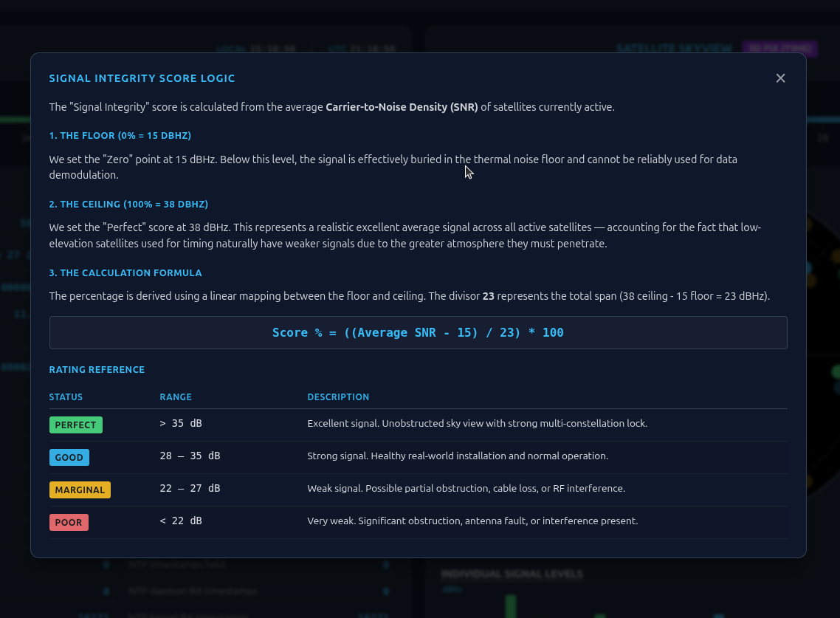Click the '22 – 27 dB' range cell

tap(190, 488)
